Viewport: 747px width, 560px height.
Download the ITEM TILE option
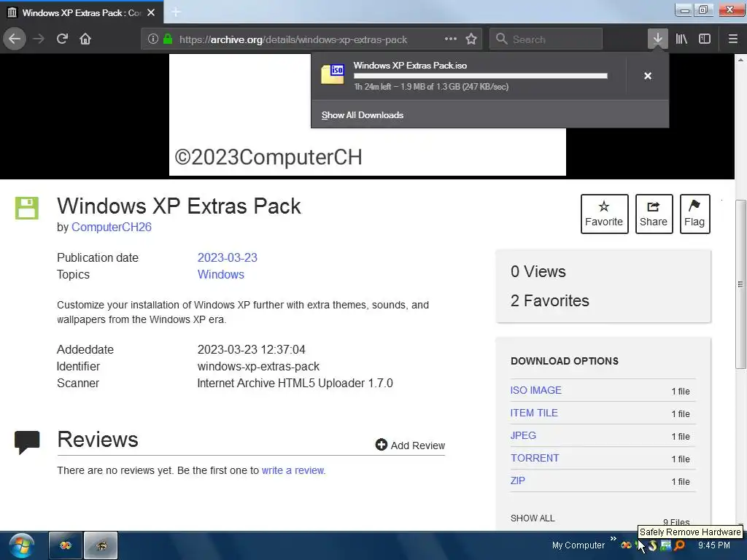pyautogui.click(x=533, y=413)
